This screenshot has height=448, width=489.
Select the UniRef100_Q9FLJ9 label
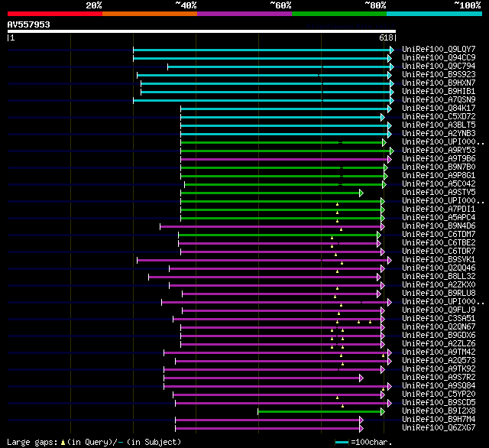tap(439, 310)
